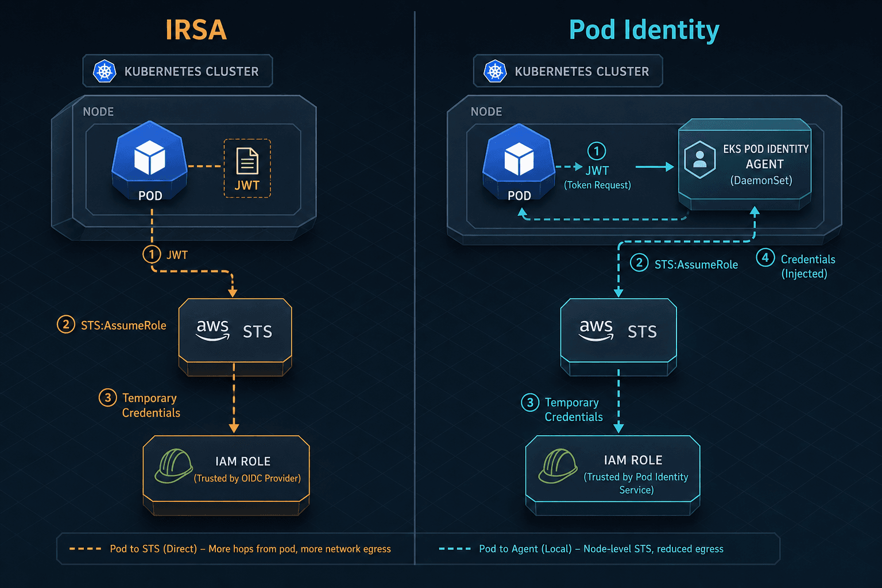Click the hard hat icon in Pod Identity IAM role
The height and width of the screenshot is (588, 882).
pyautogui.click(x=558, y=466)
